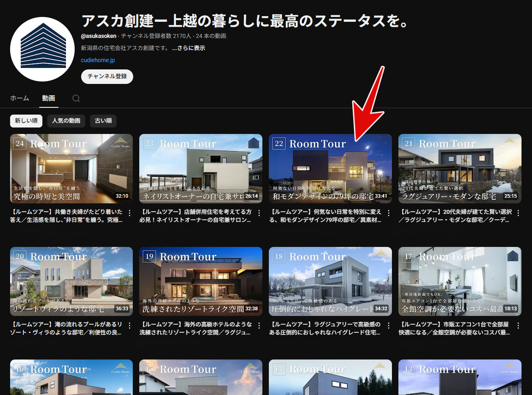Open video title 20代夫婦が建てた賢い選択
532x395 pixels.
click(x=455, y=216)
